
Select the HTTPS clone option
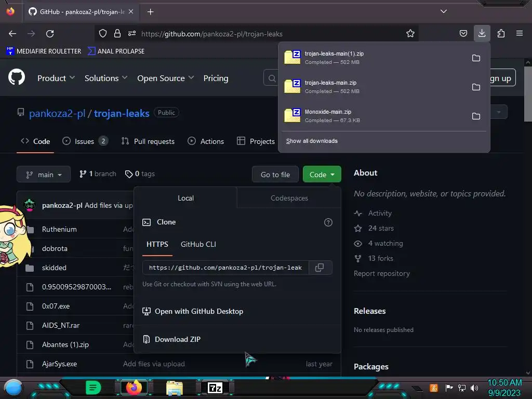[x=157, y=244]
